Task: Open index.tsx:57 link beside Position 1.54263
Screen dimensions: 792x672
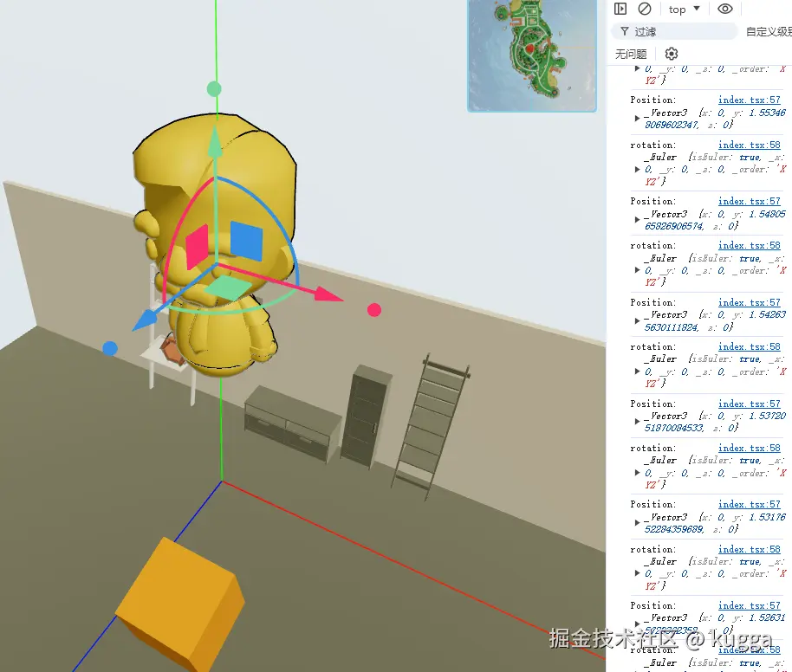Action: pyautogui.click(x=749, y=302)
